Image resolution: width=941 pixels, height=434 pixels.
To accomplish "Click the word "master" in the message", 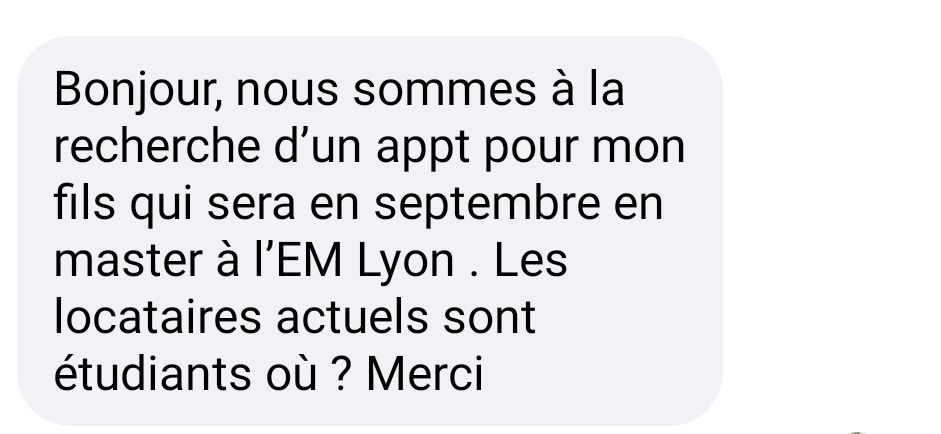I will [x=128, y=262].
